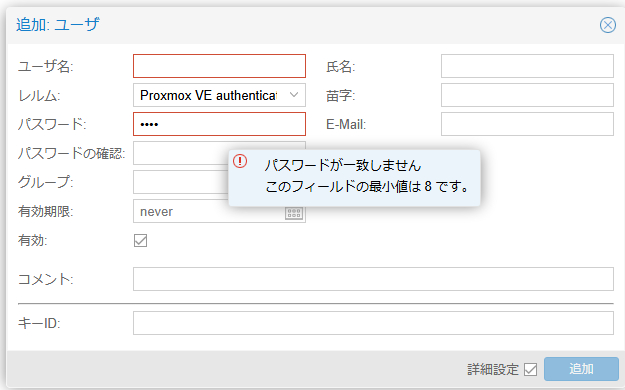Open the グループ selection field

click(x=180, y=182)
